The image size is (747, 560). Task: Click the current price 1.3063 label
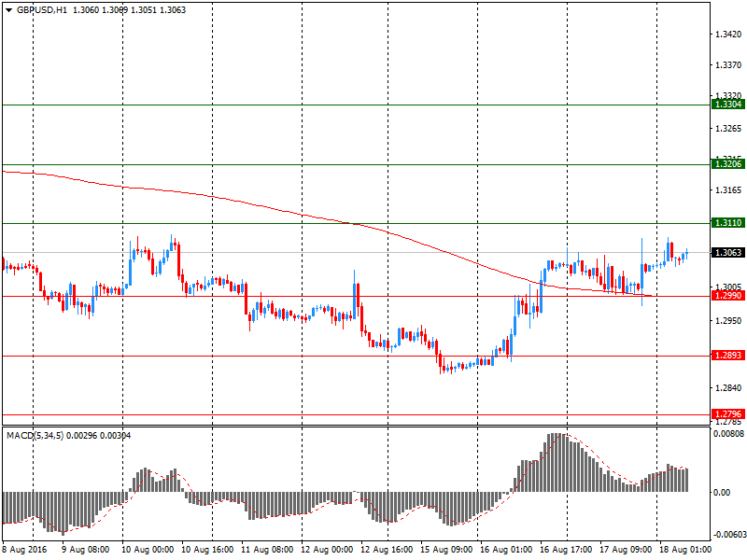pos(728,252)
